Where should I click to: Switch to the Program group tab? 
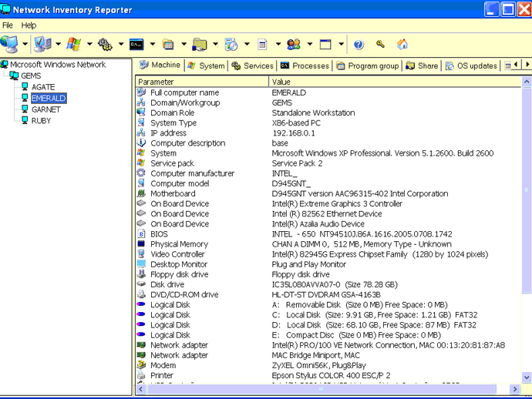point(368,65)
